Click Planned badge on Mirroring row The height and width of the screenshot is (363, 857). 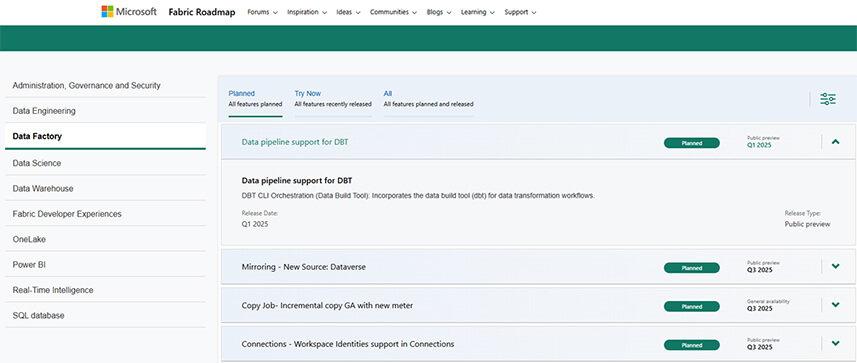(x=691, y=268)
